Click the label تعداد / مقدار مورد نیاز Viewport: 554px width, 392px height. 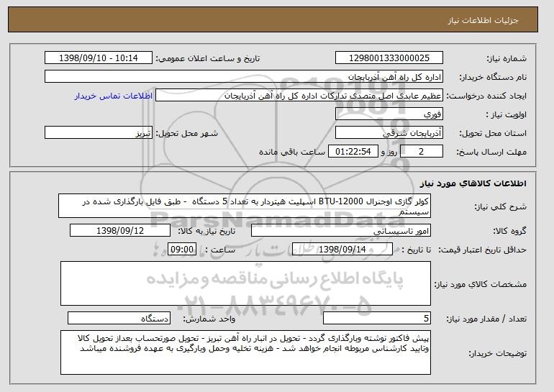(486, 319)
